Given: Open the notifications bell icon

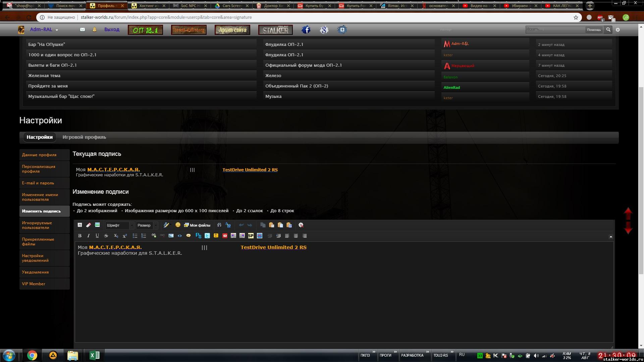Looking at the screenshot, I should tap(95, 29).
